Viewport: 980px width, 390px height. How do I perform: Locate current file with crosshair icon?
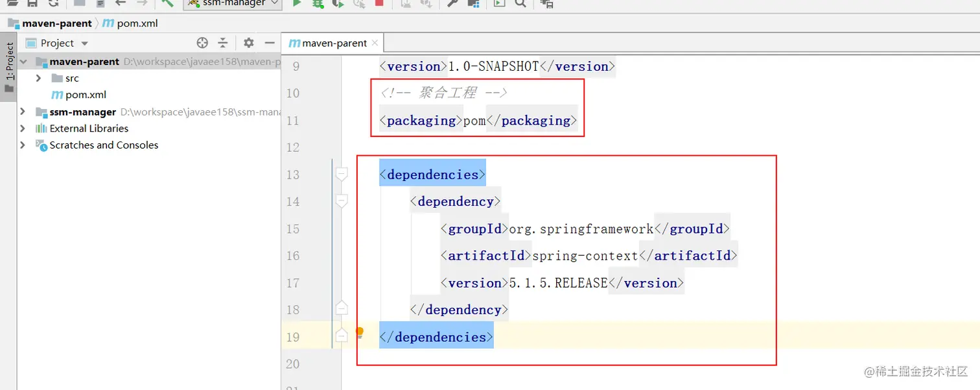202,43
